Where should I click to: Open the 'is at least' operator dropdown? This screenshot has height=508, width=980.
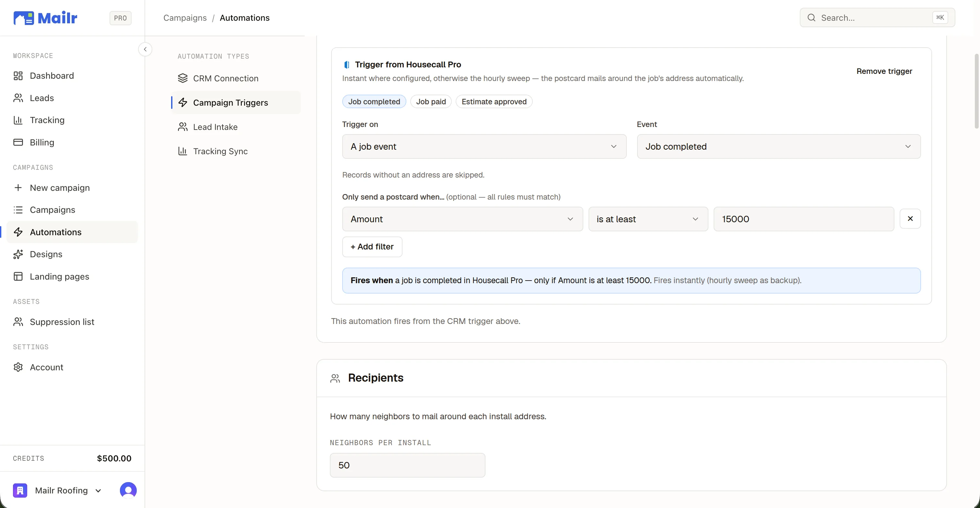coord(648,219)
